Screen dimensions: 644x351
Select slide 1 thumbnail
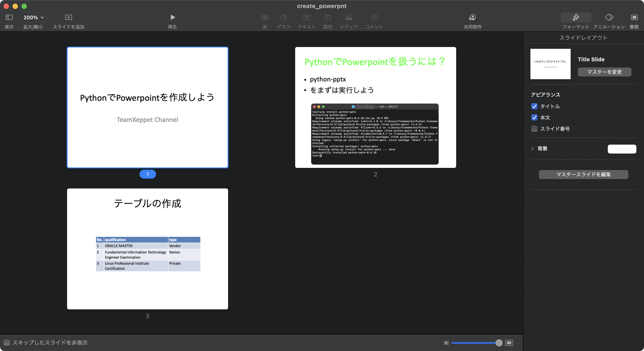148,107
